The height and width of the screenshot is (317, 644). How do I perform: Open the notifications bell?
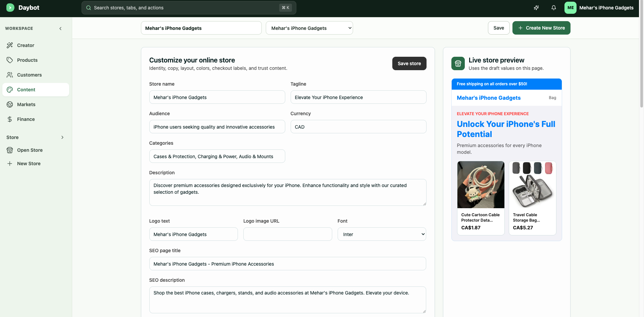(x=554, y=8)
